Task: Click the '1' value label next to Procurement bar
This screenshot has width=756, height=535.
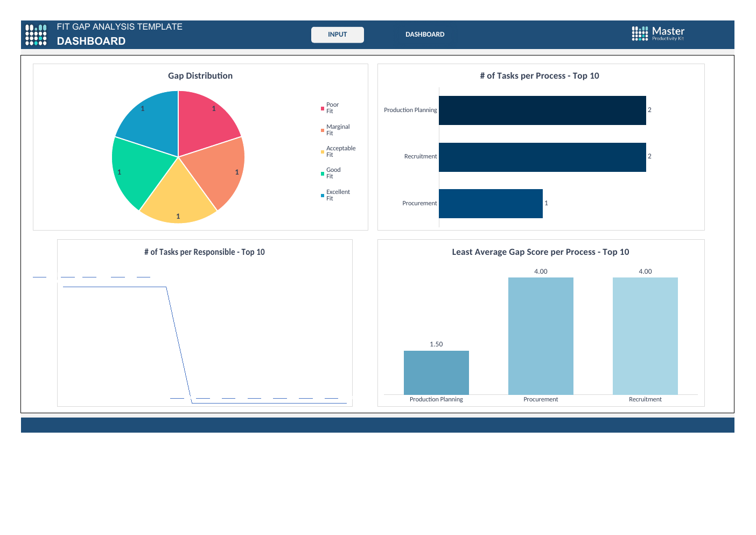Action: 546,203
